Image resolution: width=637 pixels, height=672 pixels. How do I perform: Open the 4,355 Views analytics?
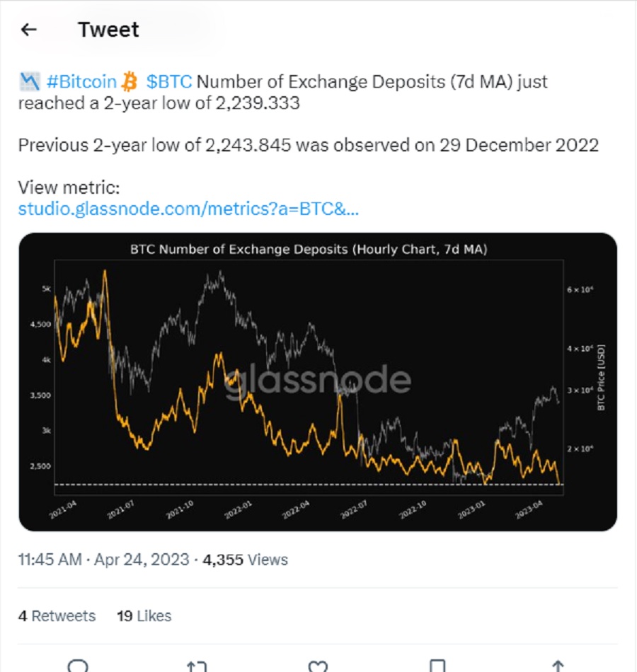coord(245,560)
